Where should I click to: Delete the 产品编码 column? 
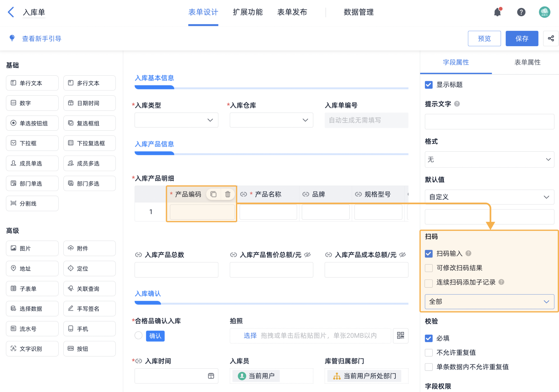228,194
